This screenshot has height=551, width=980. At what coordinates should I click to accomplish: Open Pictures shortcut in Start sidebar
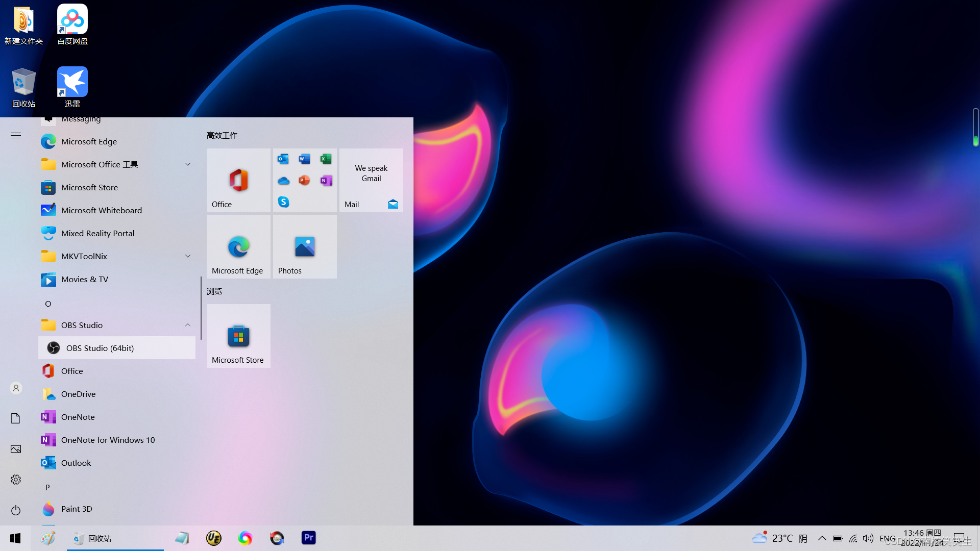16,449
